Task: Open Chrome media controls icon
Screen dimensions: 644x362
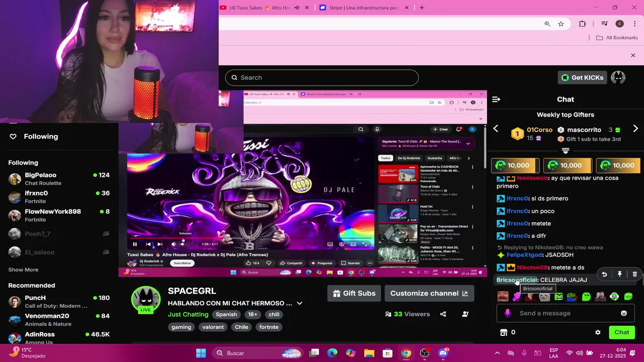Action: [x=605, y=24]
